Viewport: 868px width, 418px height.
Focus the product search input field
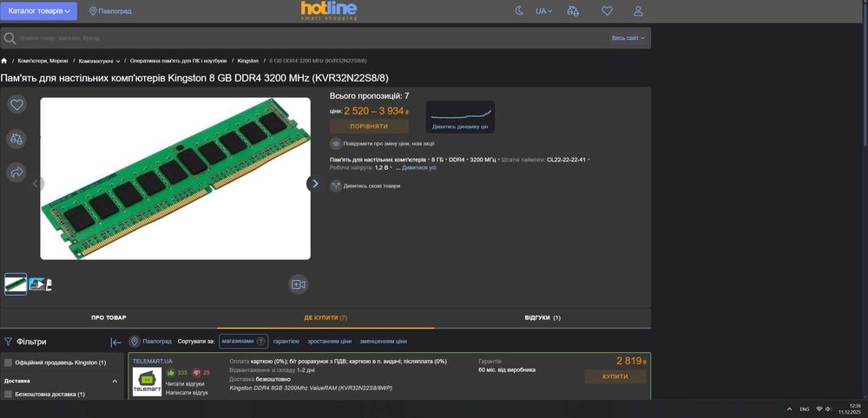tap(310, 38)
